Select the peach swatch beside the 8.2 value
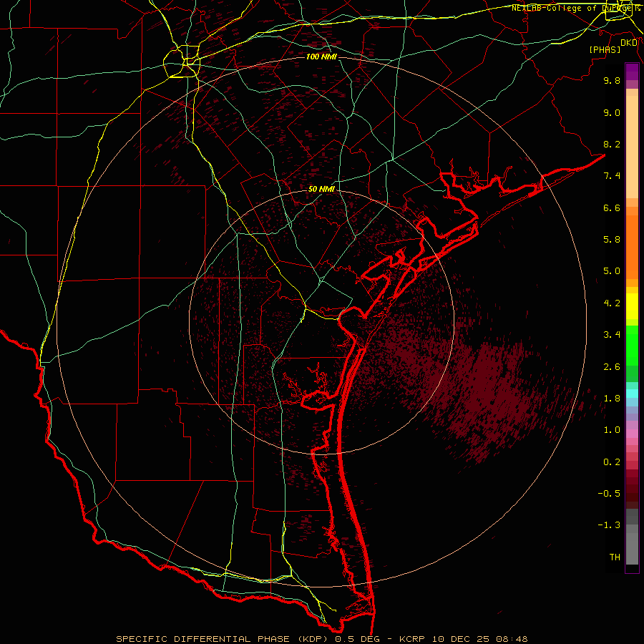 tap(632, 147)
